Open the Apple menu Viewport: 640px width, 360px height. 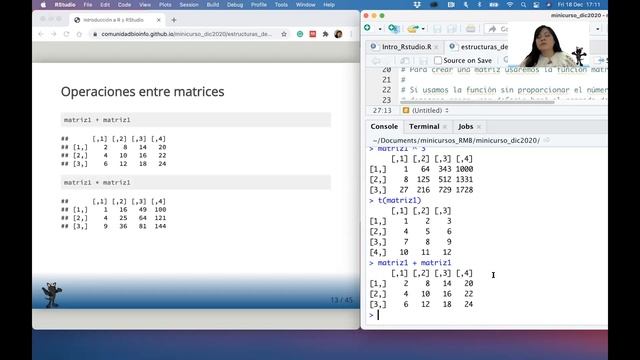[43, 5]
